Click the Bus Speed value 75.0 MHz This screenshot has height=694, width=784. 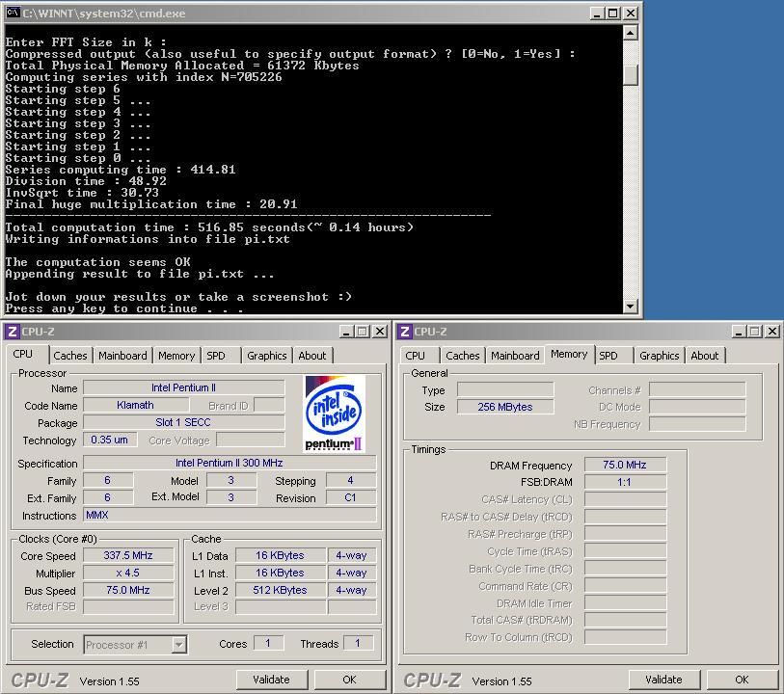click(x=128, y=590)
